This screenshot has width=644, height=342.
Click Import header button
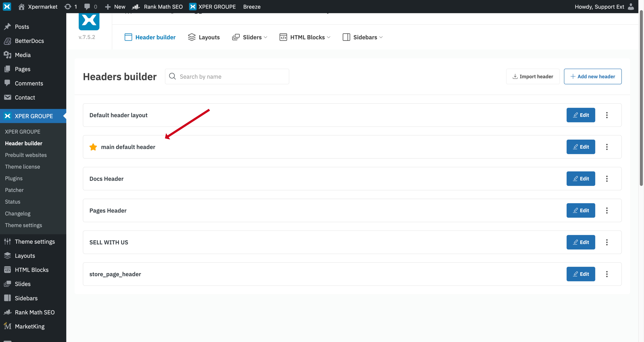[x=533, y=76]
